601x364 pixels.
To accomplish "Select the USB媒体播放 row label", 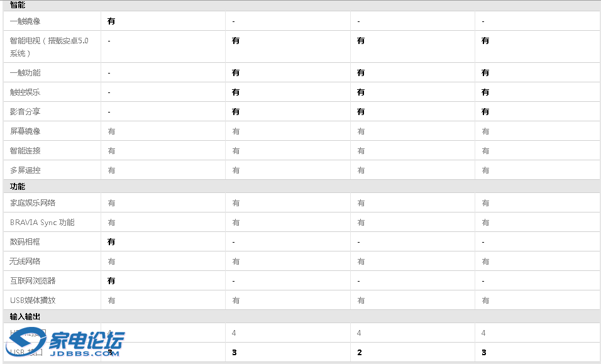I will [33, 301].
